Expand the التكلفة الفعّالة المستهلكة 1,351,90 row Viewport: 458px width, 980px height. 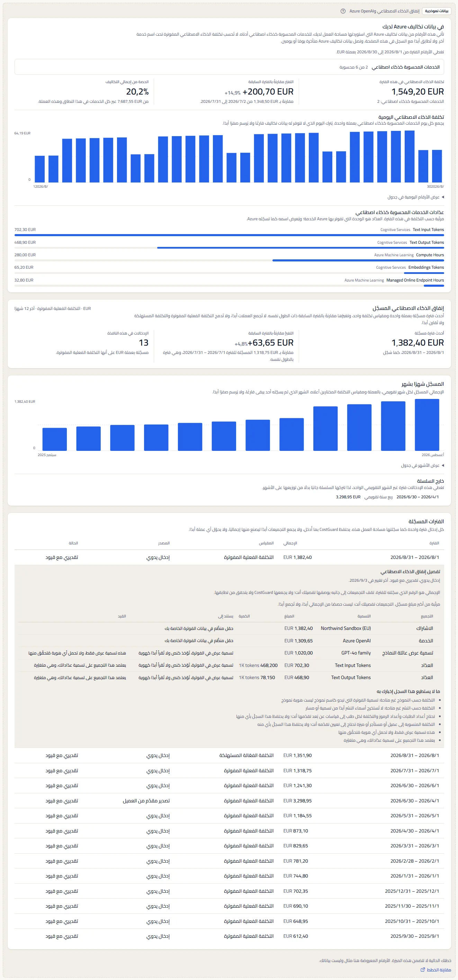pos(229,756)
